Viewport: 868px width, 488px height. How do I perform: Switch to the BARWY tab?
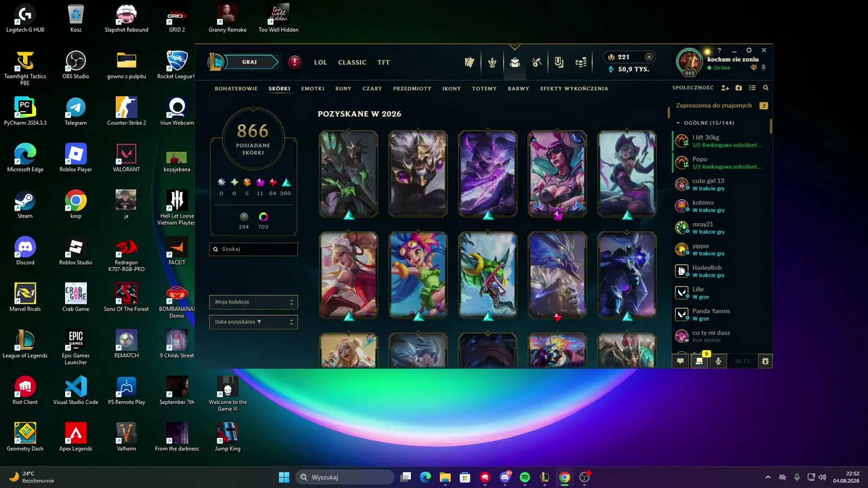tap(519, 89)
